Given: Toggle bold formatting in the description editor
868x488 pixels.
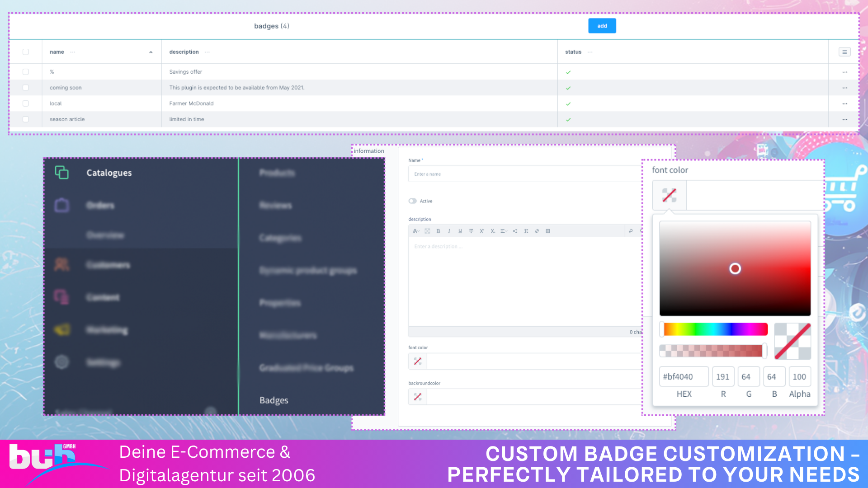Looking at the screenshot, I should coord(438,231).
